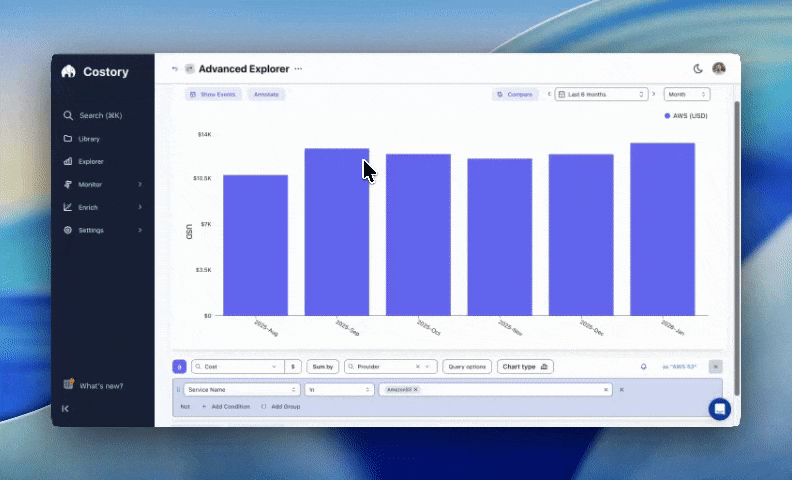Click Add Condition
Image resolution: width=792 pixels, height=480 pixels.
tap(226, 406)
